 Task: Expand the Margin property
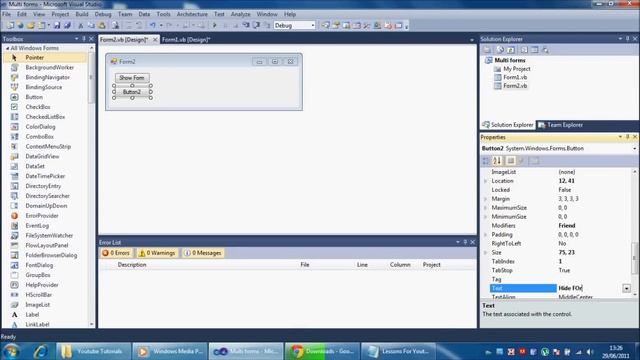[x=486, y=199]
